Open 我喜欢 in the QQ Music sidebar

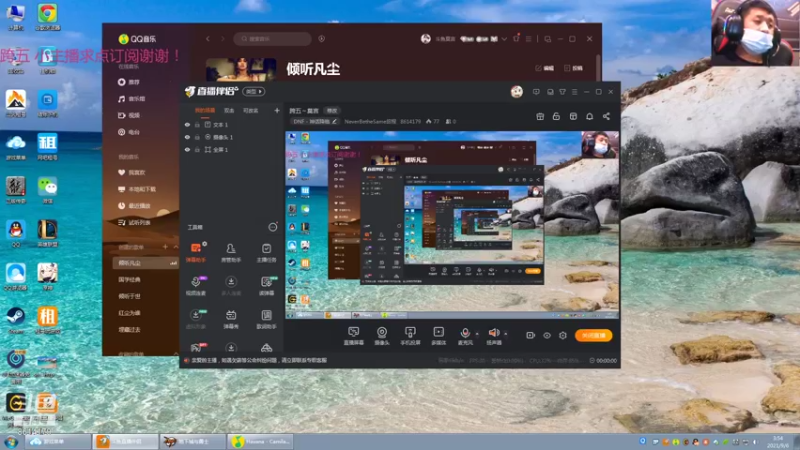click(x=132, y=172)
